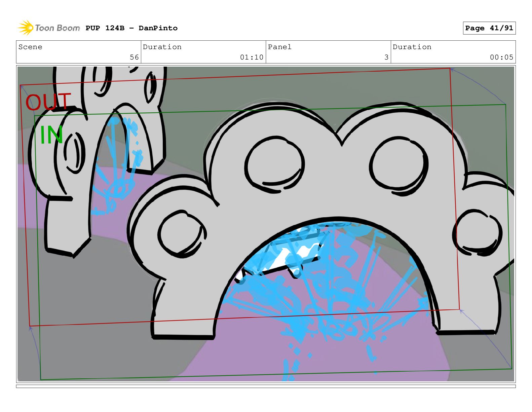Select the scene number value '56'
The height and width of the screenshot is (412, 532).
point(134,58)
